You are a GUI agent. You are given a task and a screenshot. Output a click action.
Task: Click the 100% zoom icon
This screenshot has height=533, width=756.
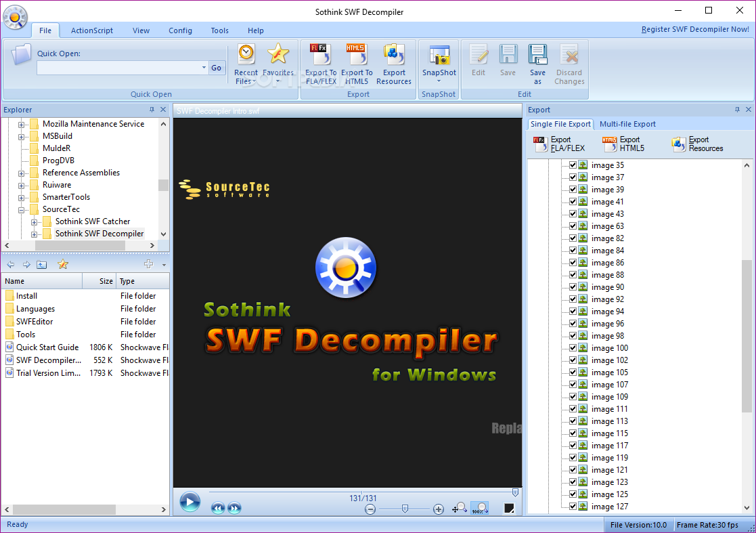[479, 508]
